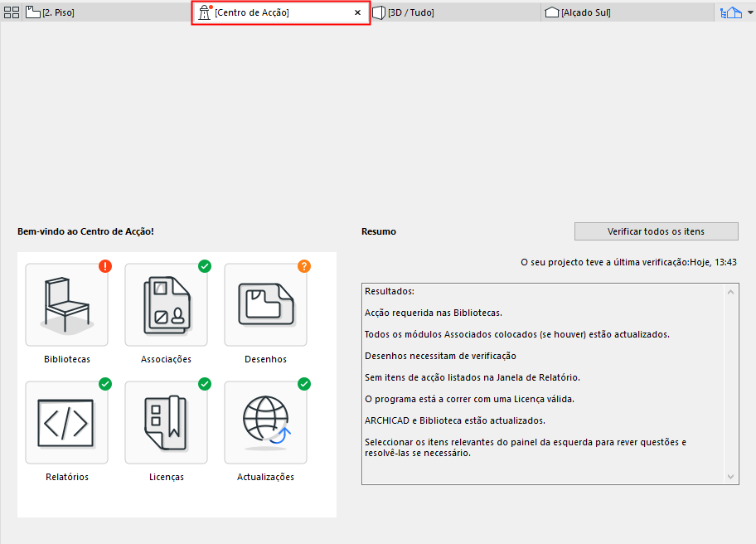756x544 pixels.
Task: Click 'Desenhos necessitam de verificação' line
Action: pos(440,356)
